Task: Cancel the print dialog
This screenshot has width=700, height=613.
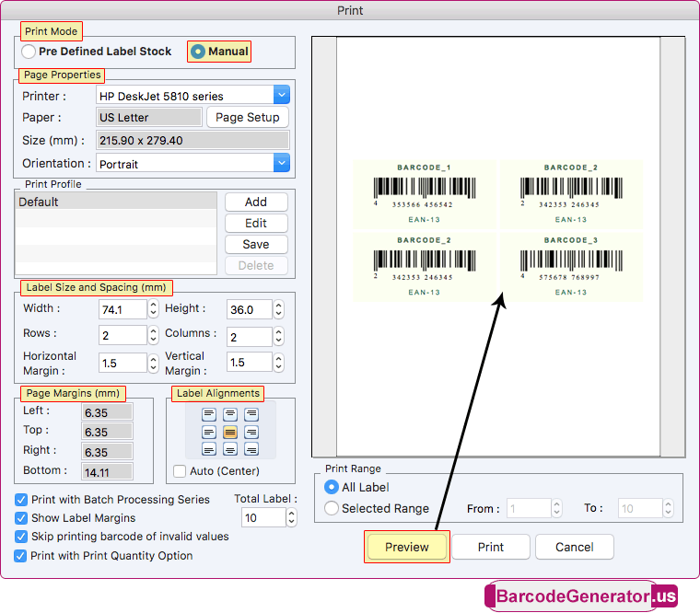Action: [x=574, y=547]
